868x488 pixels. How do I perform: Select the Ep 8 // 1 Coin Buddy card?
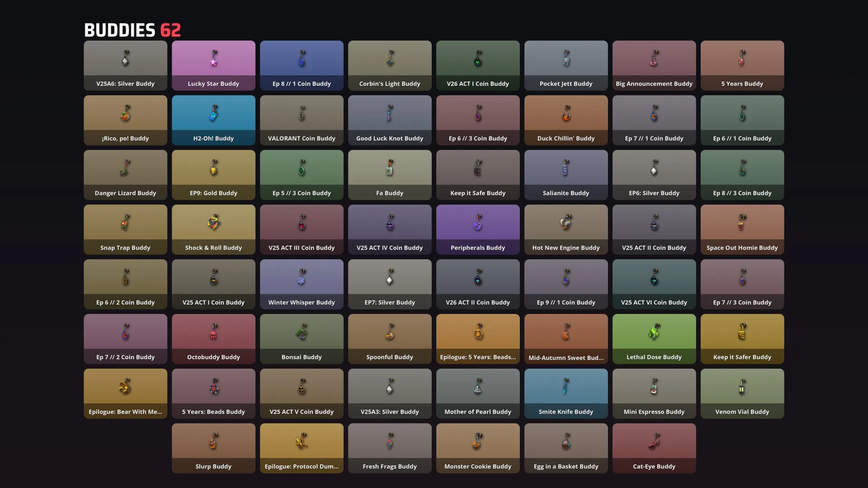tap(302, 66)
